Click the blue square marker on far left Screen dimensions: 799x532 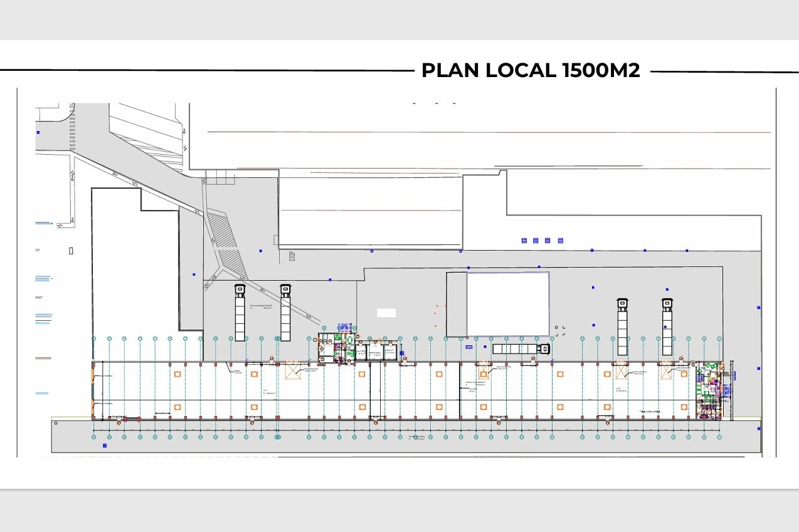[x=38, y=132]
